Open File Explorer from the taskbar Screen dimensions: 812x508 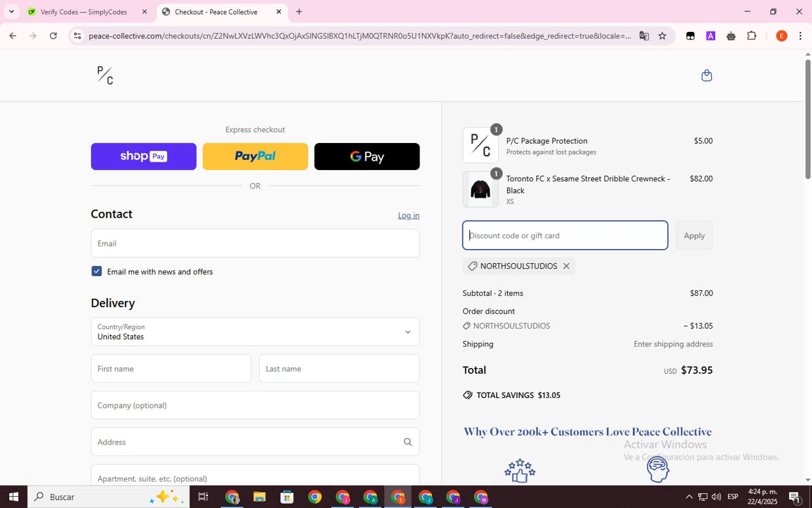click(259, 497)
